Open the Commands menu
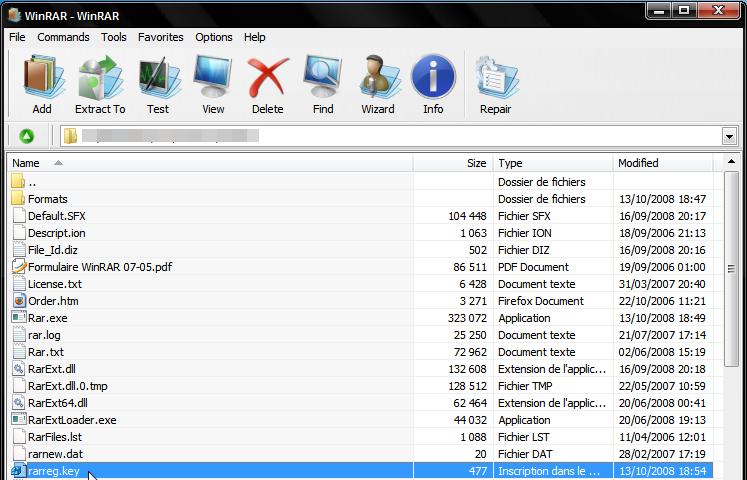The height and width of the screenshot is (480, 747). pos(63,37)
